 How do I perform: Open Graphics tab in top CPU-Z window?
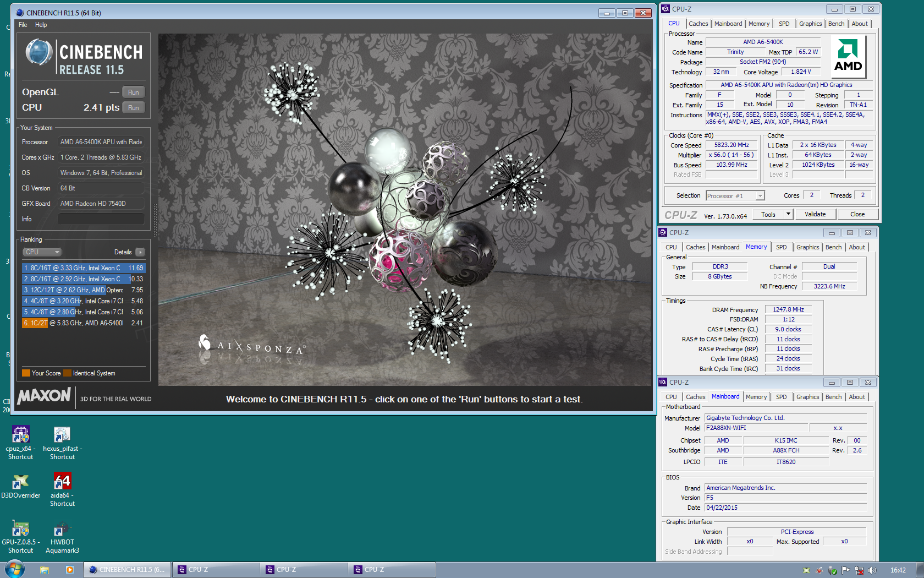coord(810,24)
